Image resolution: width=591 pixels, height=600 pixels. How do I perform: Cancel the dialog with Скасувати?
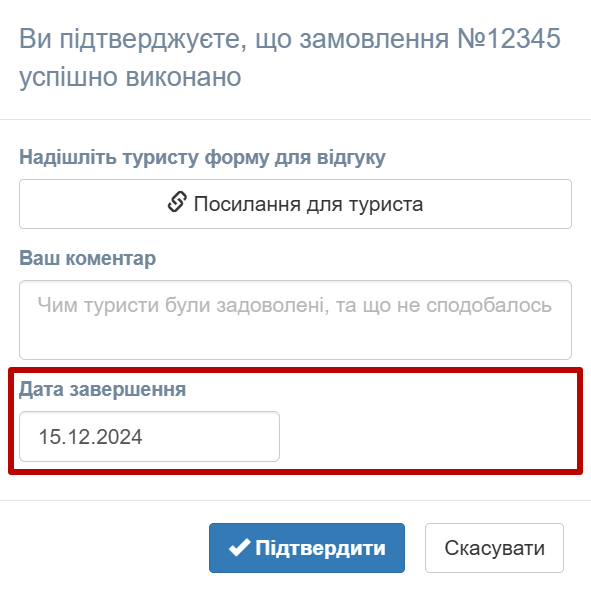[494, 548]
